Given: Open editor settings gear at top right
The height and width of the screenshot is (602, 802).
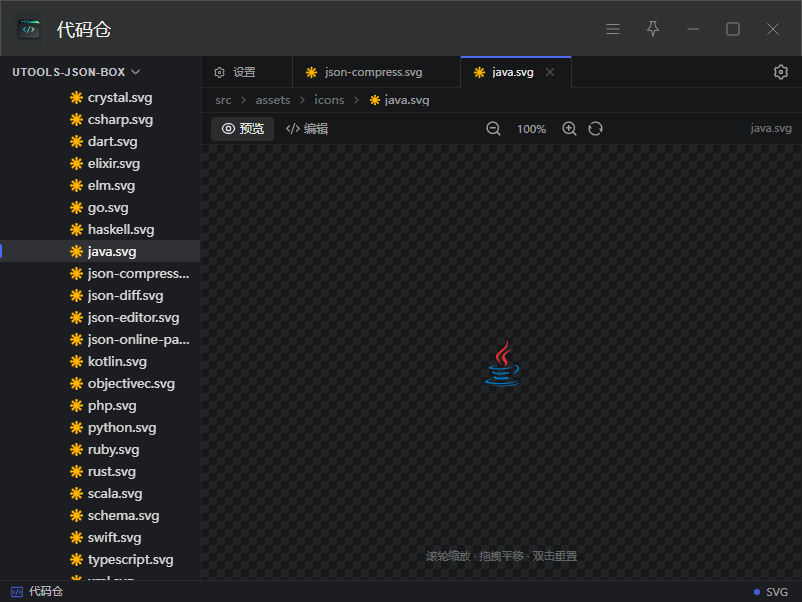Looking at the screenshot, I should tap(781, 72).
